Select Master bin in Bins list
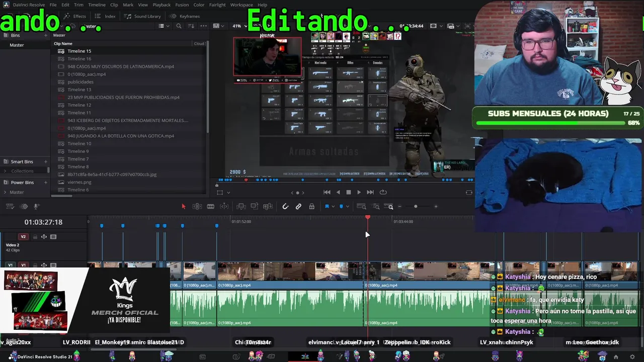Viewport: 644px width, 362px height. [x=17, y=45]
